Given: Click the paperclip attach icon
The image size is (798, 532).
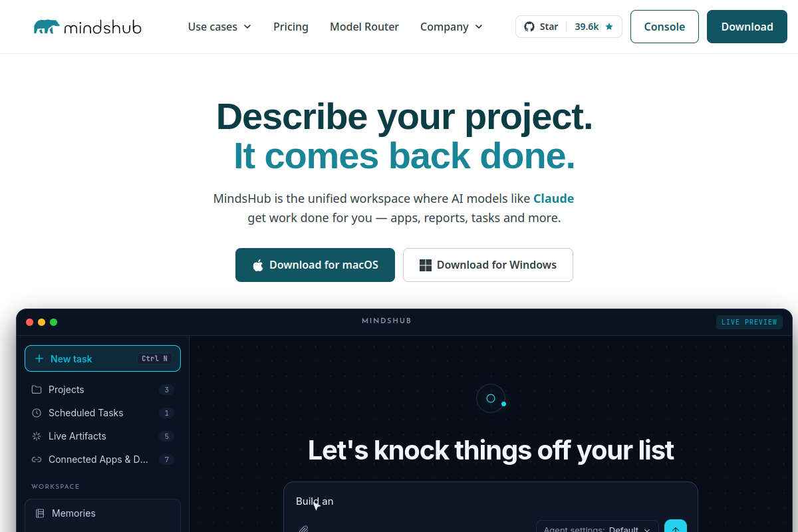Looking at the screenshot, I should [x=304, y=529].
